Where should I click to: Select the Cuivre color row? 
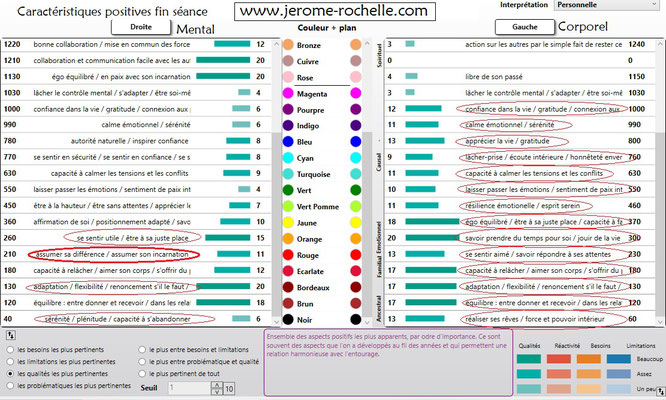click(322, 61)
